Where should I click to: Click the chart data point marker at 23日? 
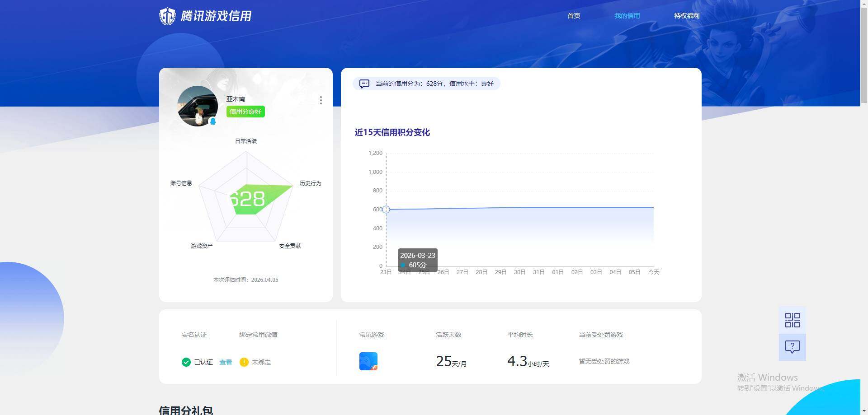[x=386, y=210]
